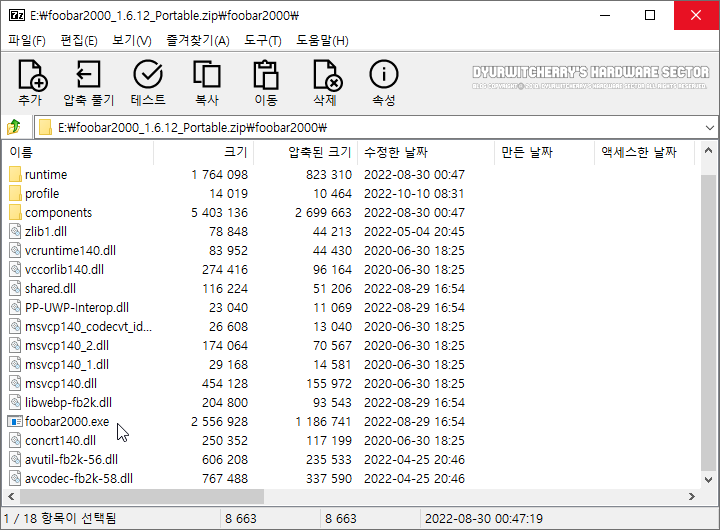Click compressed size 823 310

tap(329, 175)
